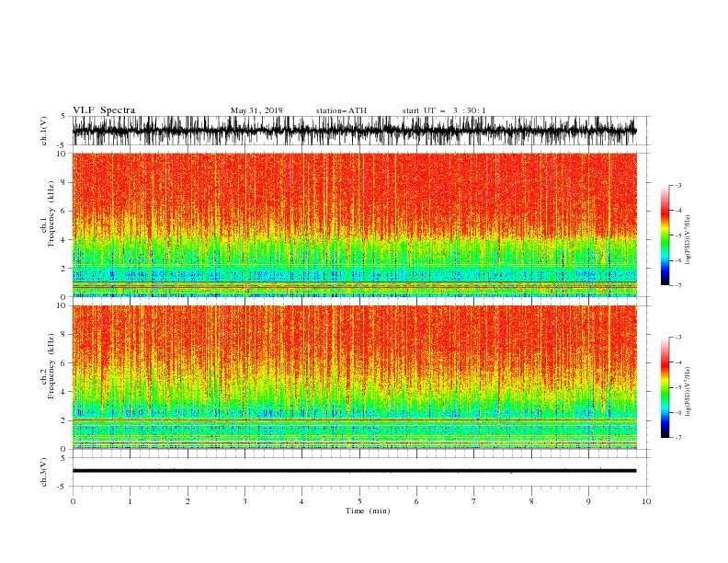728x563 pixels.
Task: Click the ch.2 PSD color scale bar
Action: [665, 387]
